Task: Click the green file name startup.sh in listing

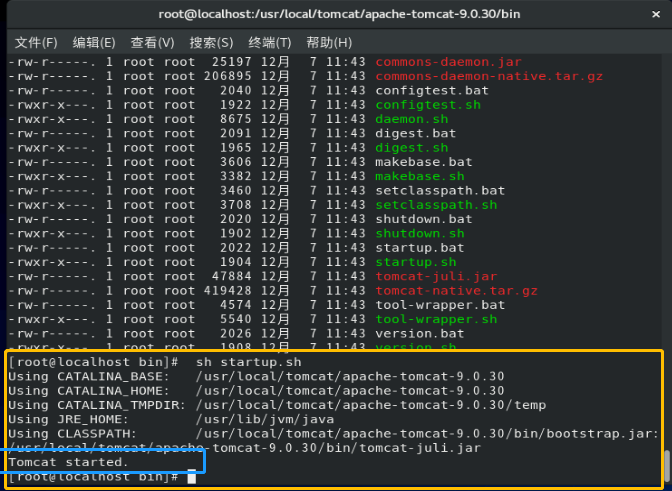Action: 416,262
